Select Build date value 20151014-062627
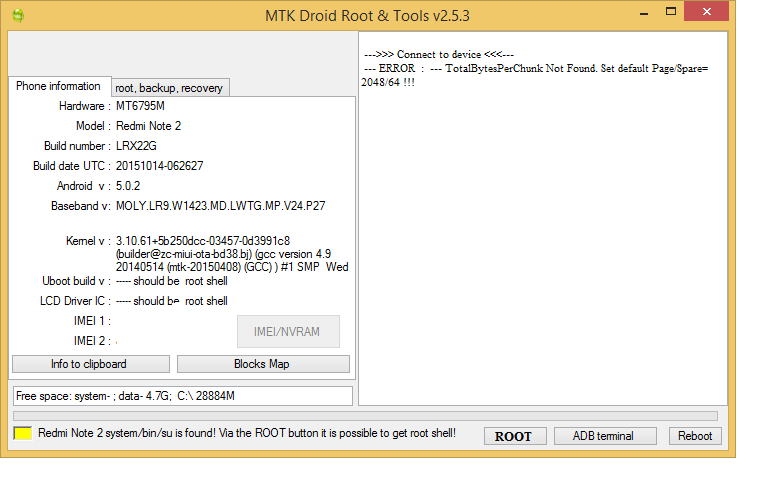Image resolution: width=768 pixels, height=480 pixels. (159, 166)
